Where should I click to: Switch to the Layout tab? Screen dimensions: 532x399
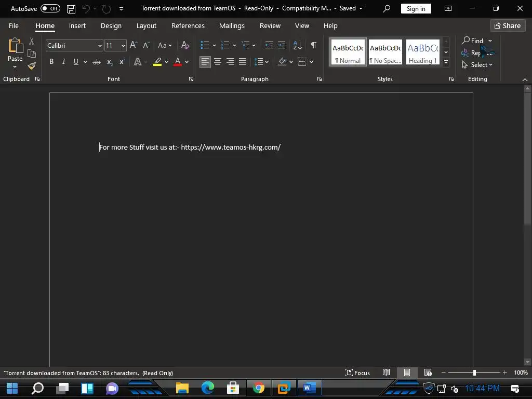[146, 26]
